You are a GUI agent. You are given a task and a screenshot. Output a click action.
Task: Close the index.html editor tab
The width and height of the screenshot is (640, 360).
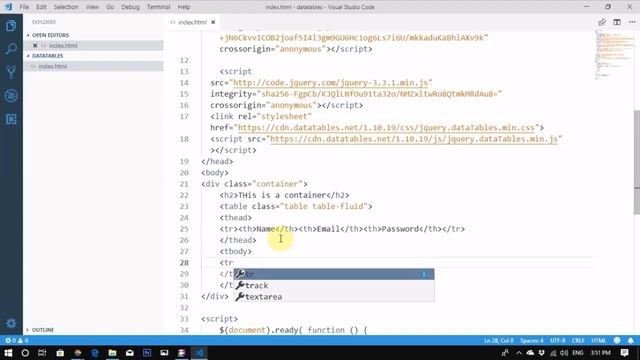click(213, 22)
